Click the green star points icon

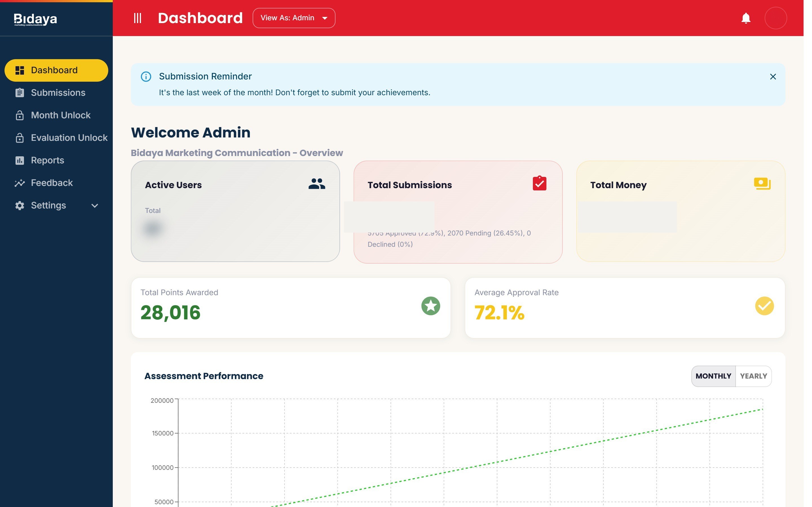(x=431, y=306)
